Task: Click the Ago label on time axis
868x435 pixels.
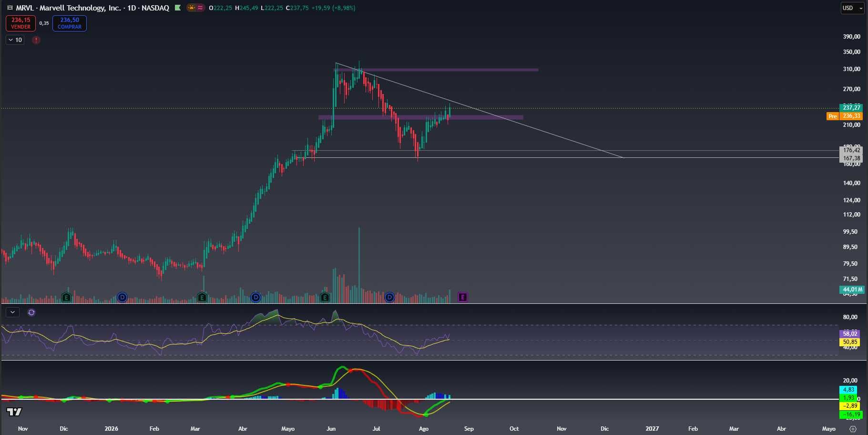Action: [x=424, y=429]
